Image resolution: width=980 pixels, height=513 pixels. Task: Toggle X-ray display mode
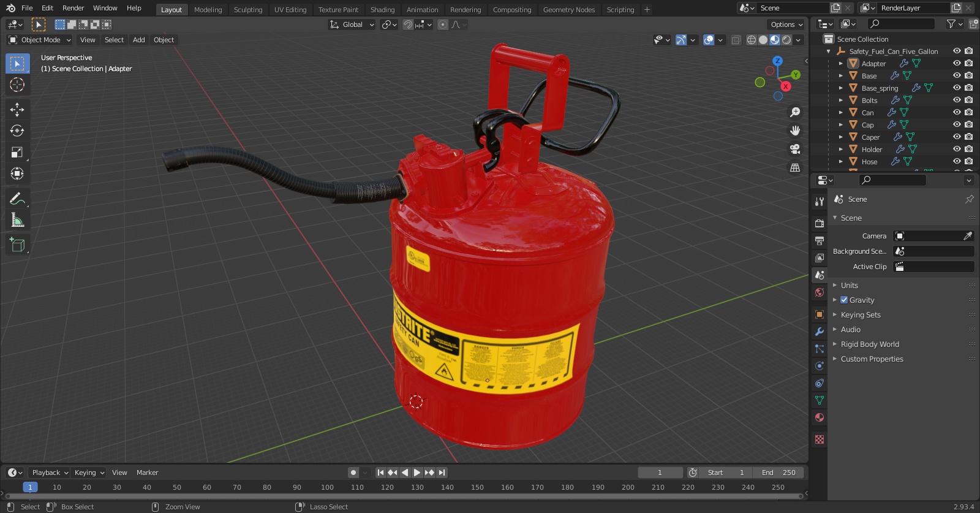(x=736, y=40)
